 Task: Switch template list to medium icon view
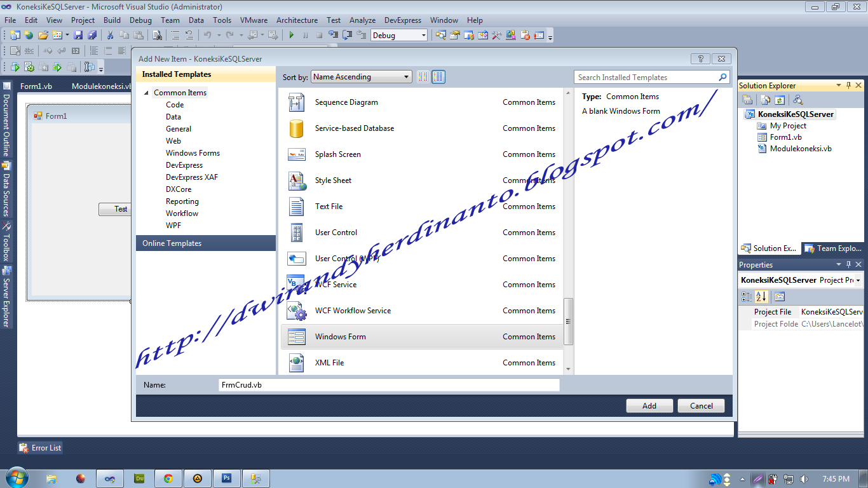[423, 76]
